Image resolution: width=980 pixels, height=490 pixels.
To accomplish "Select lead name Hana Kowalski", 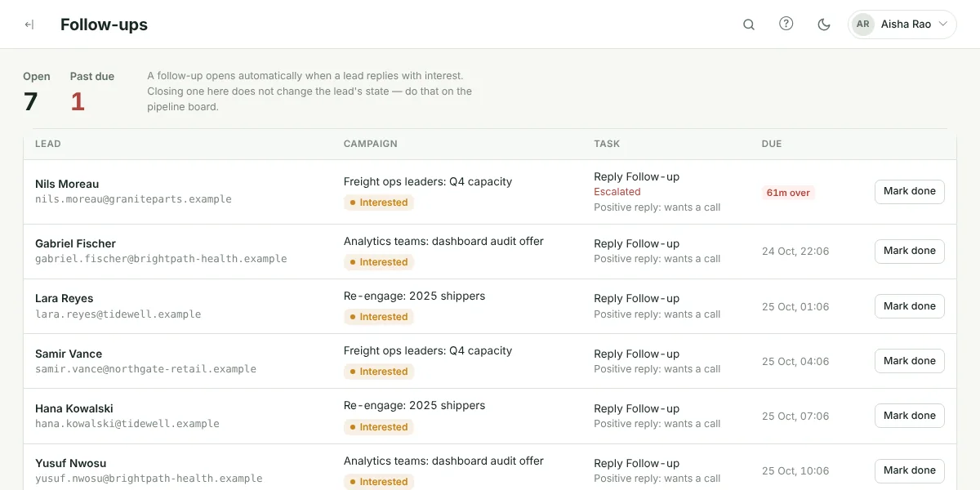I will pyautogui.click(x=74, y=408).
